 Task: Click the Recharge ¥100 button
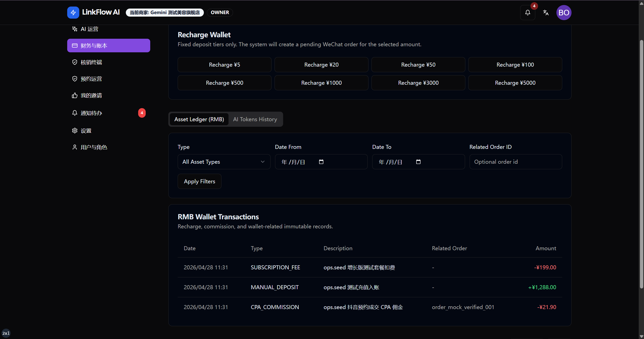[515, 65]
